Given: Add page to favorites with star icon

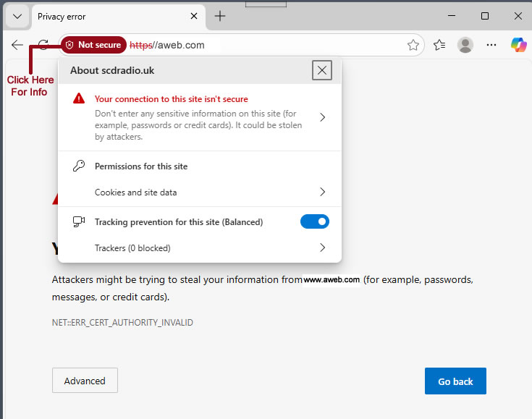Looking at the screenshot, I should coord(413,45).
